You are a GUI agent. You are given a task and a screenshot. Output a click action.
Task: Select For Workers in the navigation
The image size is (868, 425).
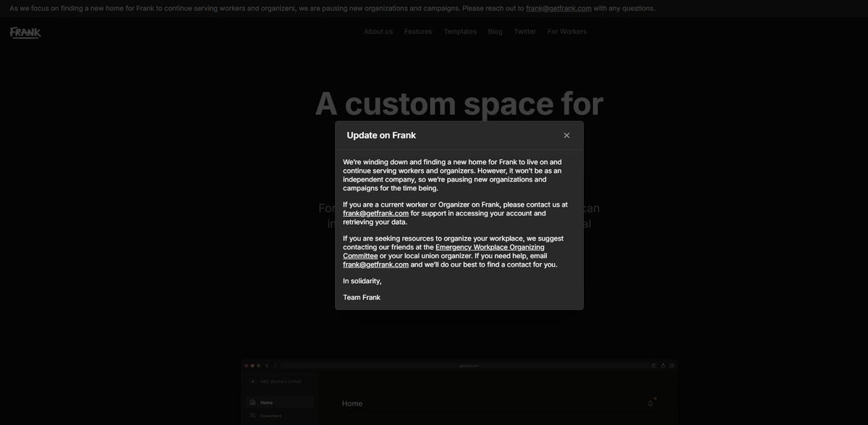[567, 32]
